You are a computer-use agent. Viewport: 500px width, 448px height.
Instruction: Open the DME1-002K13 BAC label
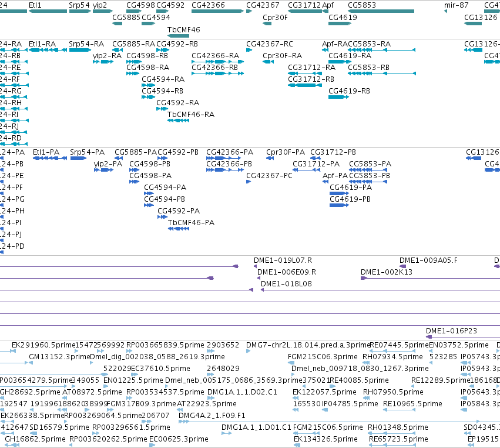(x=387, y=272)
